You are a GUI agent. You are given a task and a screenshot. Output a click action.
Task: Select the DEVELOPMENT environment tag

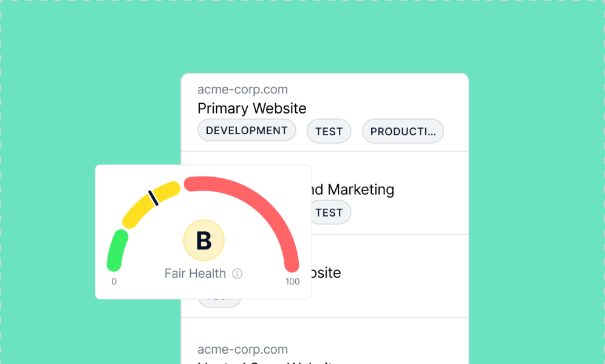[x=247, y=130]
